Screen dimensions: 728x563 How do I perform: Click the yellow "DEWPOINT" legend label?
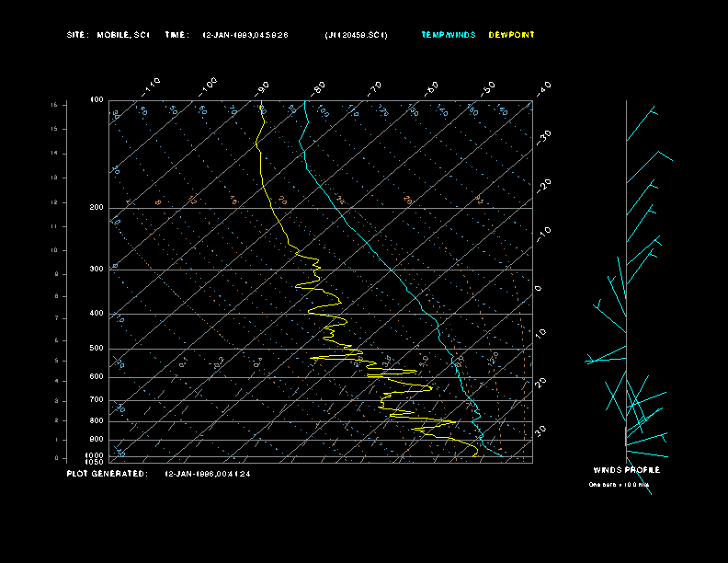pos(511,35)
